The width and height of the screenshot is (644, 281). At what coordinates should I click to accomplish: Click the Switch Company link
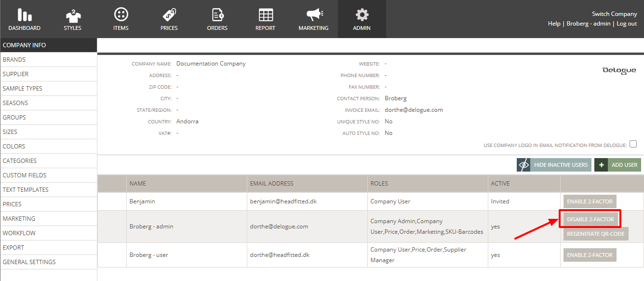tap(614, 14)
